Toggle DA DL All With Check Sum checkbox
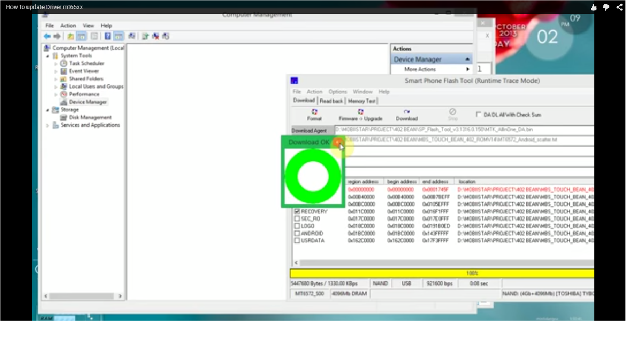This screenshot has height=353, width=644. [x=478, y=114]
